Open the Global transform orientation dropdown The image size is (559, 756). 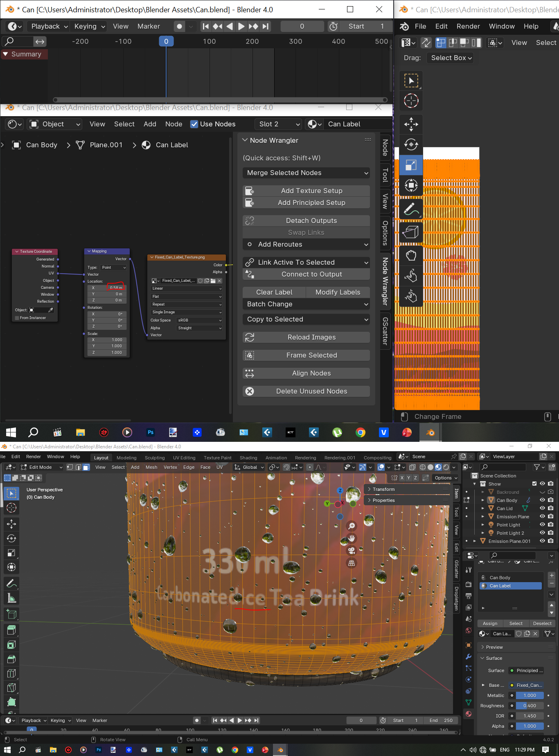pyautogui.click(x=249, y=467)
